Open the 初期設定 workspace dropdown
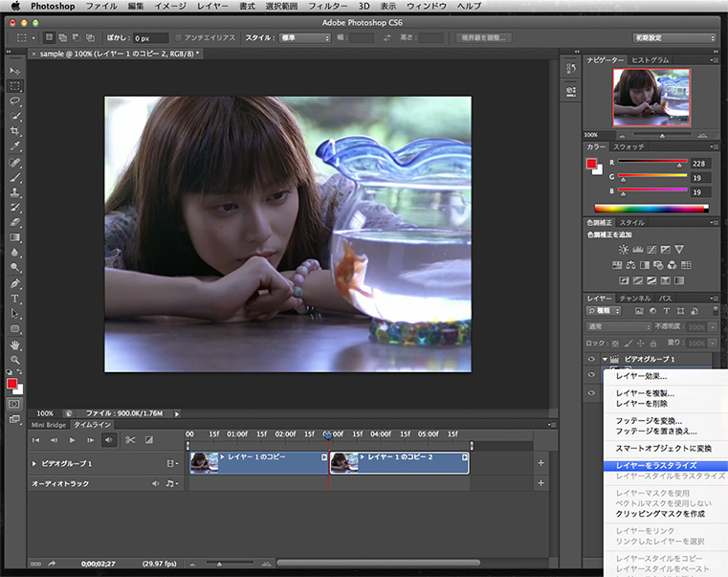This screenshot has width=728, height=577. coord(674,37)
